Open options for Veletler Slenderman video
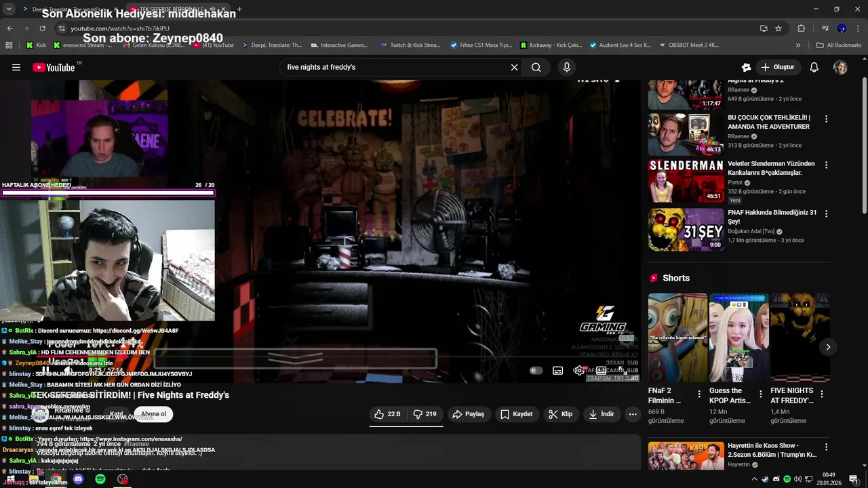 click(826, 165)
